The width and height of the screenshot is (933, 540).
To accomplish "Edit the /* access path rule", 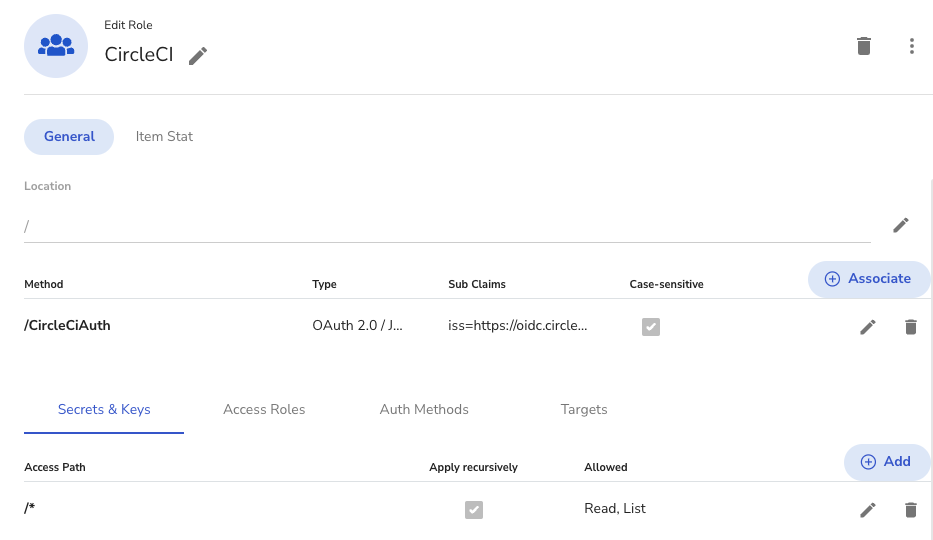I will (x=868, y=510).
